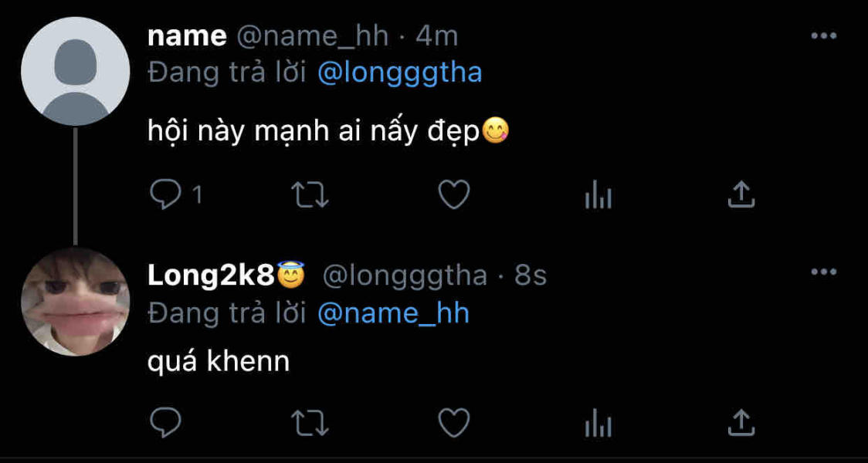Open the @name_hh mention link
Screen dimensions: 868x463
(x=393, y=313)
